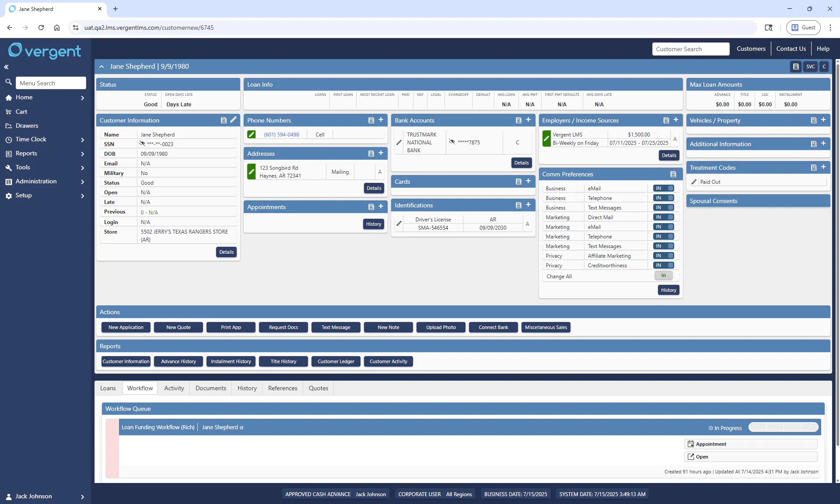Image resolution: width=840 pixels, height=504 pixels.
Task: Collapse the sidebar with double-chevron icon
Action: coord(6,67)
